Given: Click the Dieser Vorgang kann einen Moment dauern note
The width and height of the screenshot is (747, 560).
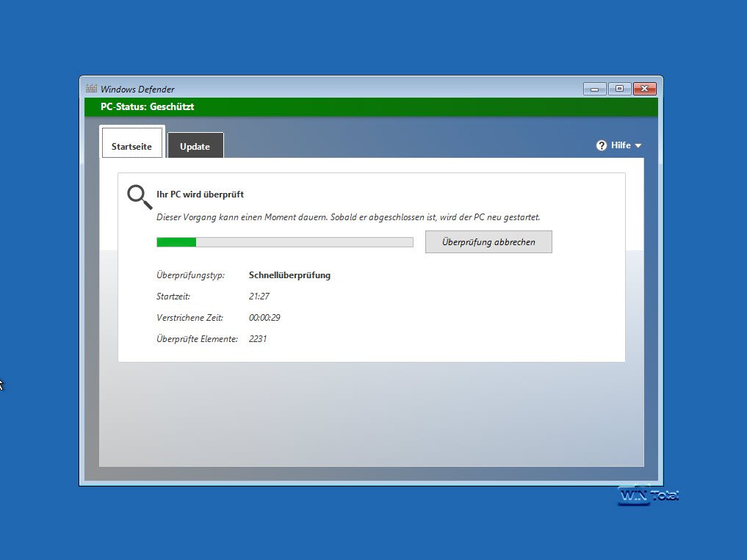Looking at the screenshot, I should click(348, 217).
